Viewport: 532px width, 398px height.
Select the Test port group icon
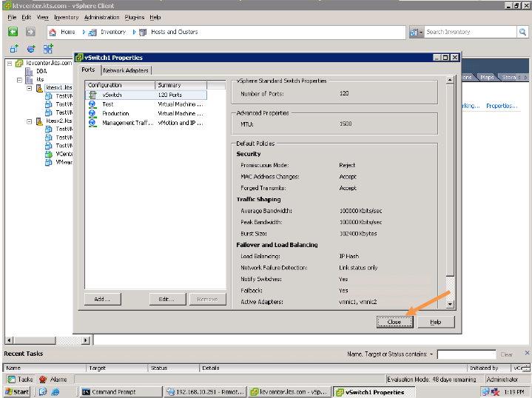coord(92,104)
